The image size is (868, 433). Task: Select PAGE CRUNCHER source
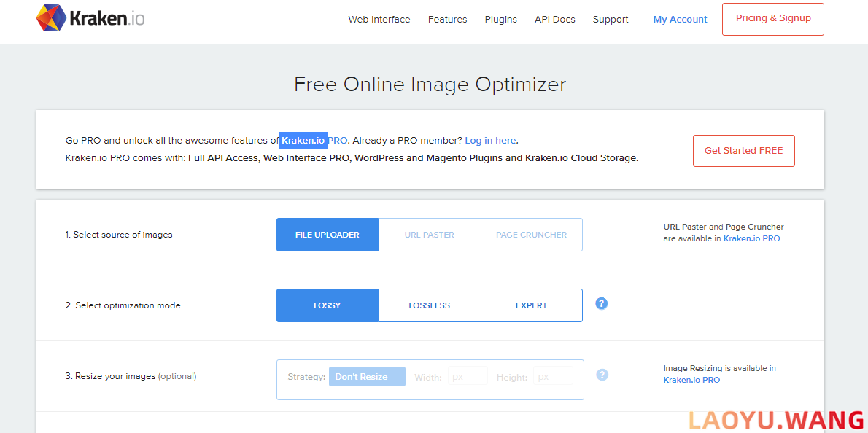532,235
